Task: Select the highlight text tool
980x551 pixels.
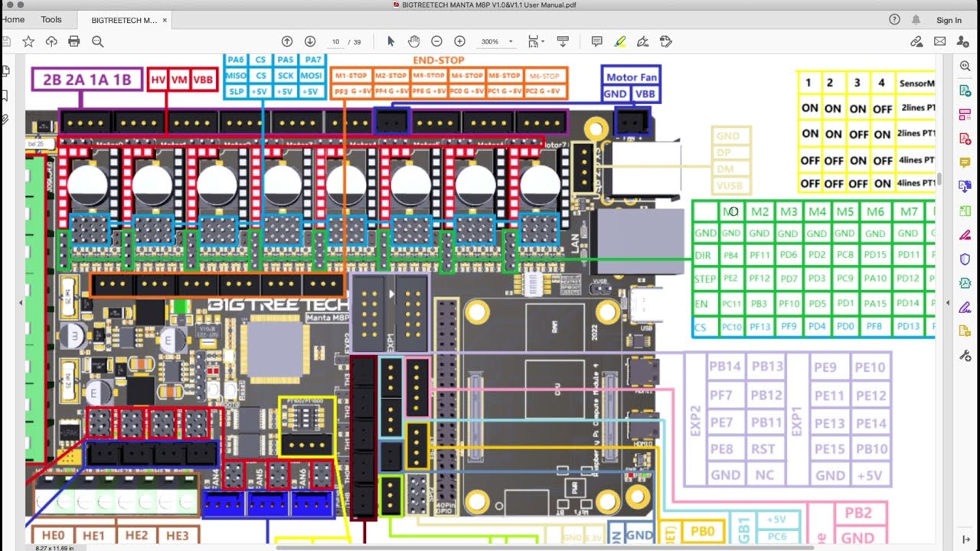Action: click(620, 41)
